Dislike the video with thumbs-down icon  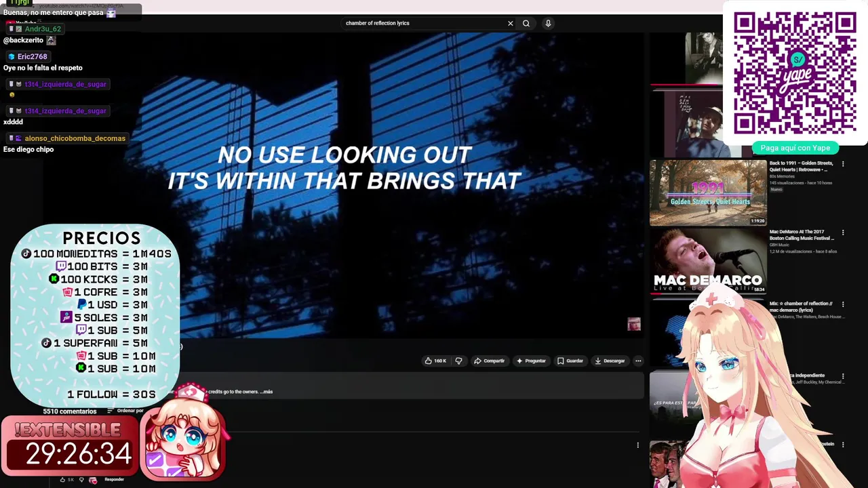458,361
